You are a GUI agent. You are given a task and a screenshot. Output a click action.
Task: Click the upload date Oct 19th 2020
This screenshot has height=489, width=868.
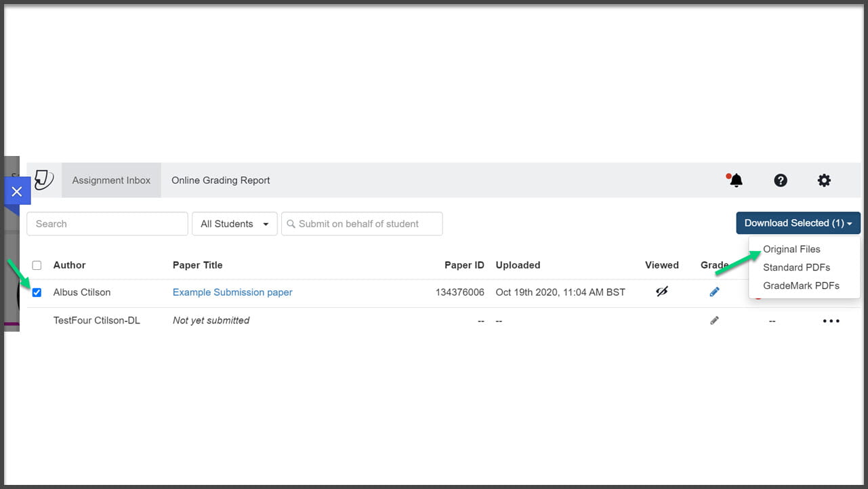(560, 292)
